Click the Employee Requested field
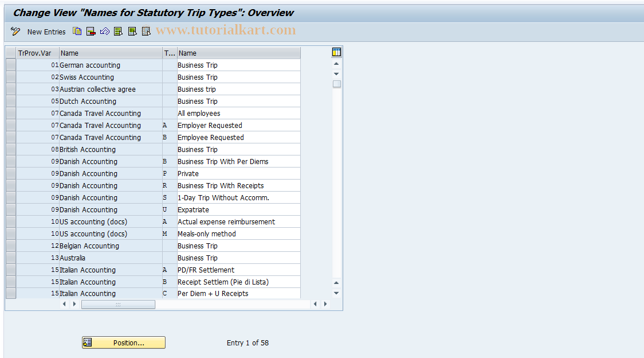Screen dimensions: 644x358 click(238, 138)
